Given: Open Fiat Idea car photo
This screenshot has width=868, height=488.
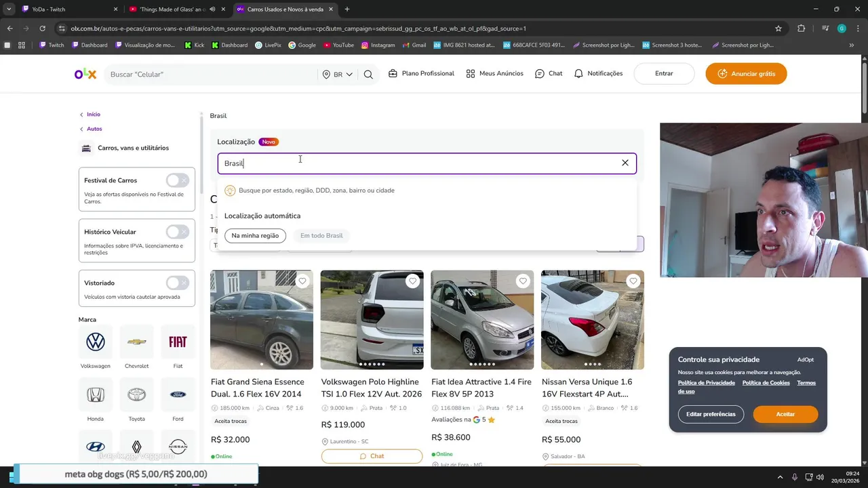Looking at the screenshot, I should pyautogui.click(x=482, y=320).
